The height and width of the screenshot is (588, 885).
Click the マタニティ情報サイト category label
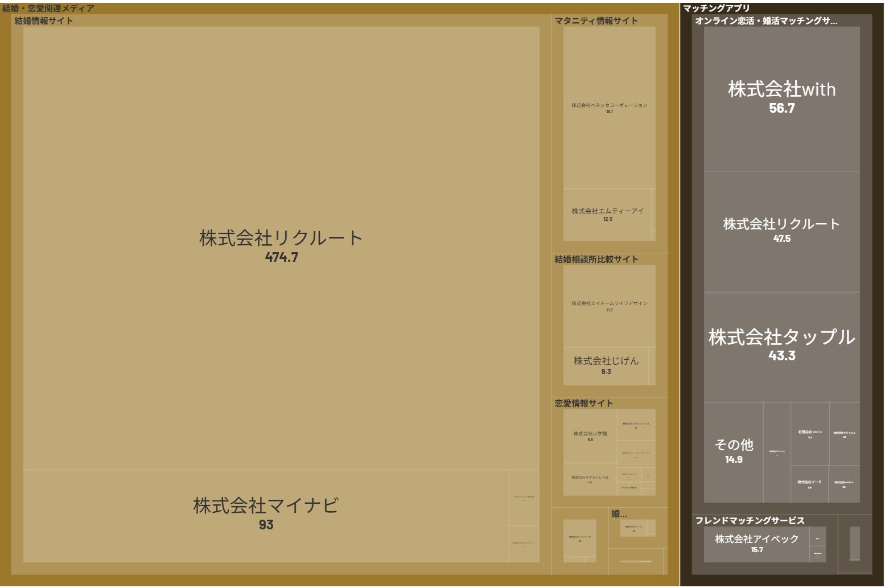[596, 20]
